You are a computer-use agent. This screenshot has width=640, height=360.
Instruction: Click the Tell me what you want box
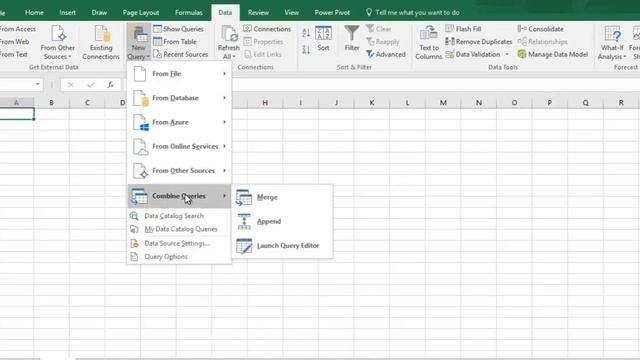[413, 13]
